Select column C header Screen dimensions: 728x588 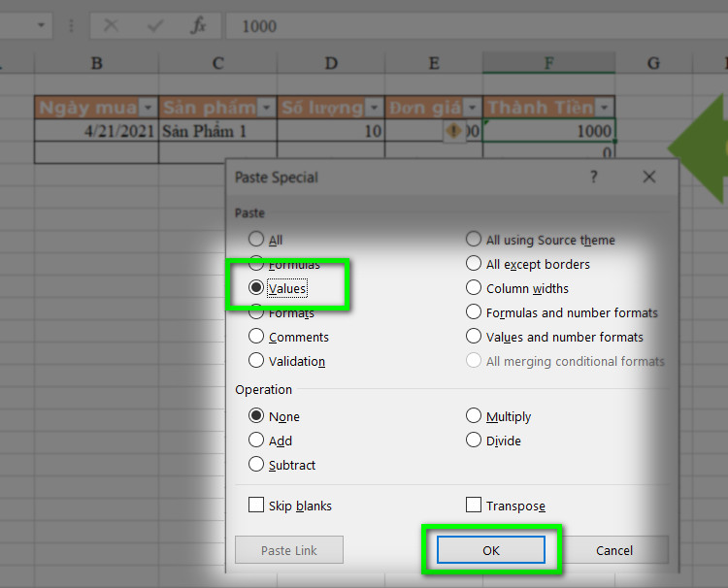click(x=217, y=63)
